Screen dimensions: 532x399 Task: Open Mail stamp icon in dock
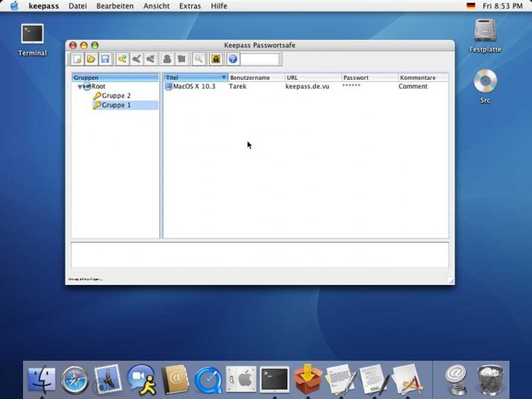tap(108, 379)
